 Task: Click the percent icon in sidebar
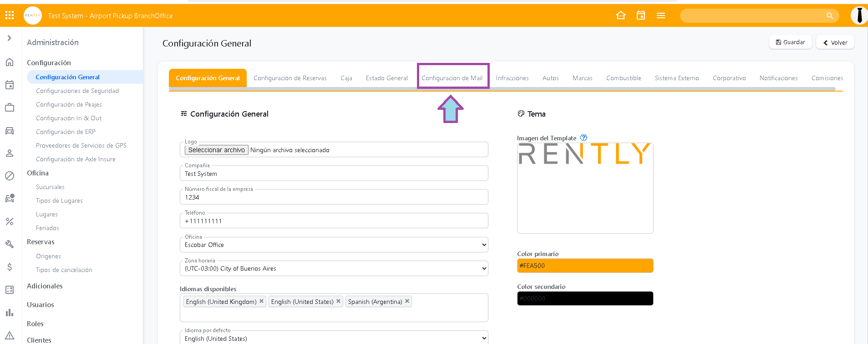(10, 221)
